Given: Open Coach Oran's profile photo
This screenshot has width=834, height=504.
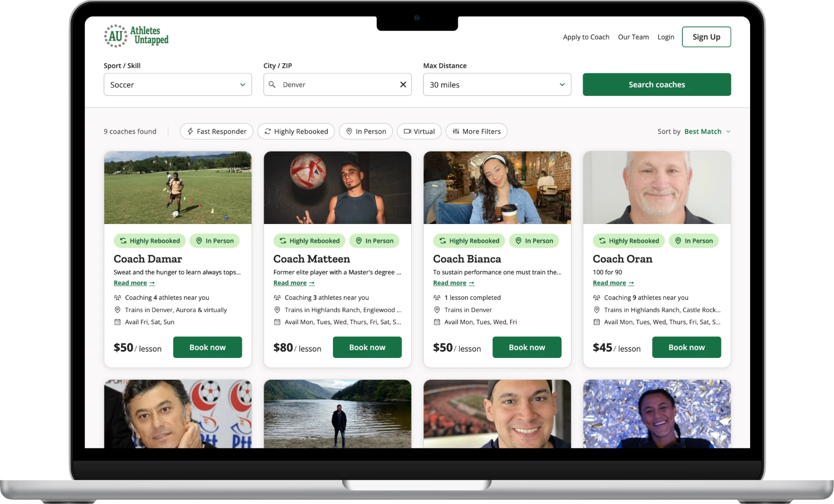Looking at the screenshot, I should tap(657, 187).
